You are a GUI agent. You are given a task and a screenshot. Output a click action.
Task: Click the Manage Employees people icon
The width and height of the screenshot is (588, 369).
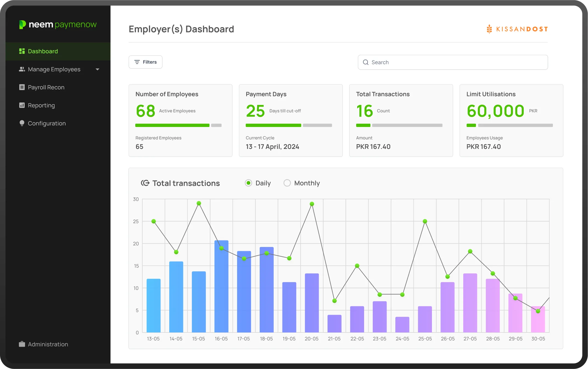22,69
